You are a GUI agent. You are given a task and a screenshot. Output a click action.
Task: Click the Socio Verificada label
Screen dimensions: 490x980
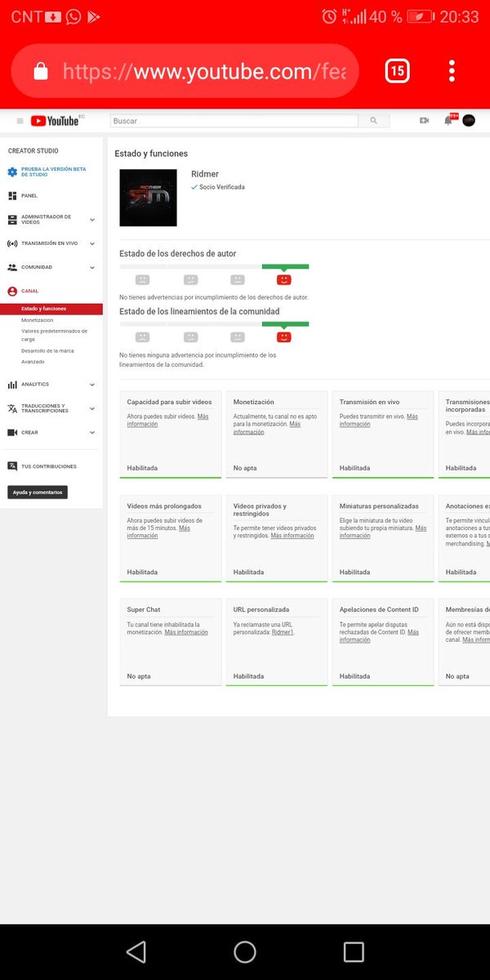tap(221, 187)
